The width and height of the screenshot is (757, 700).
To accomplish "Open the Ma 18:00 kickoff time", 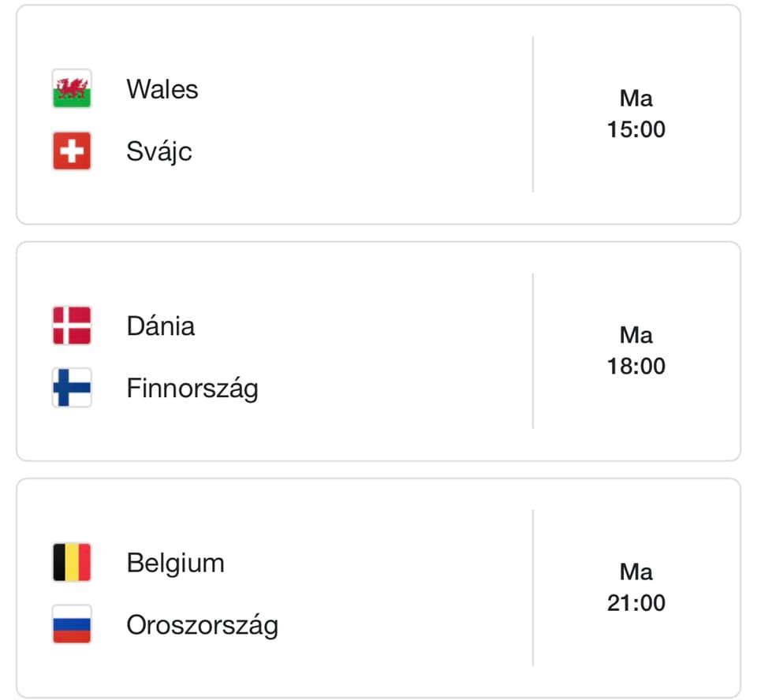I will tap(636, 351).
